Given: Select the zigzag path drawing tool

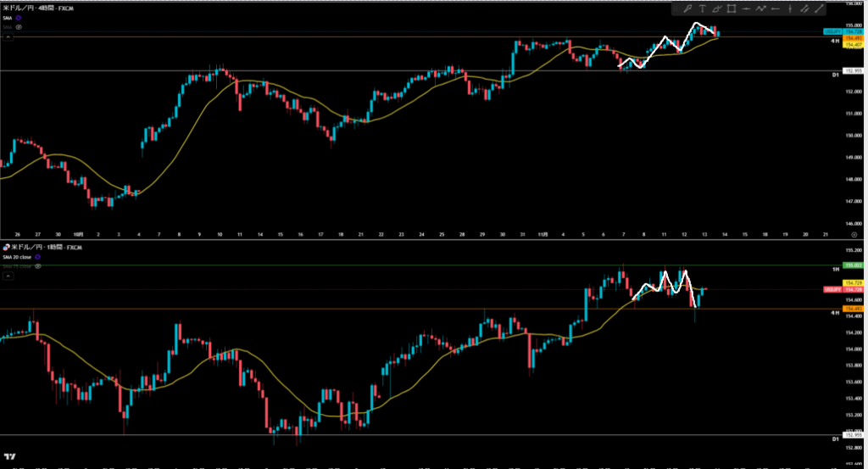Looking at the screenshot, I should coord(761,9).
